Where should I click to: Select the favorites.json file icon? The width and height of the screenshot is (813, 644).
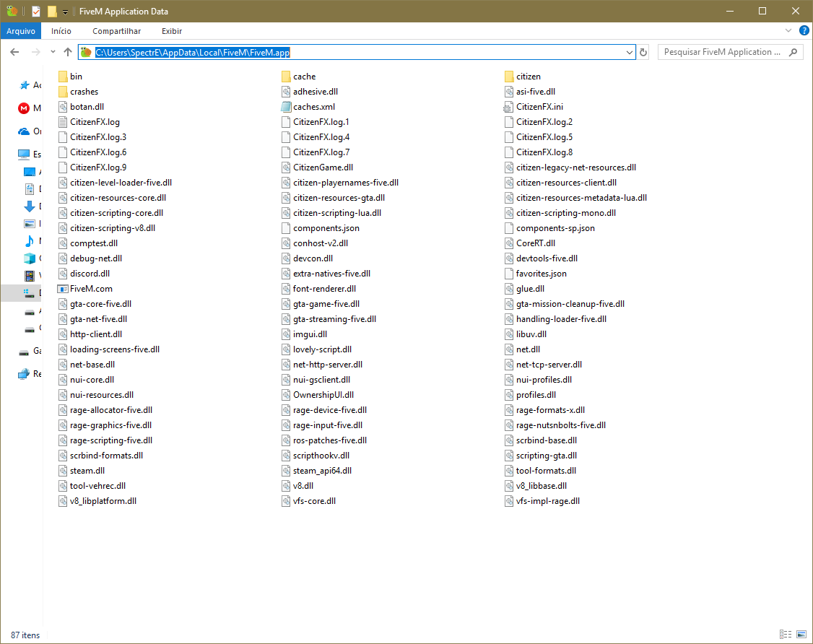(508, 274)
